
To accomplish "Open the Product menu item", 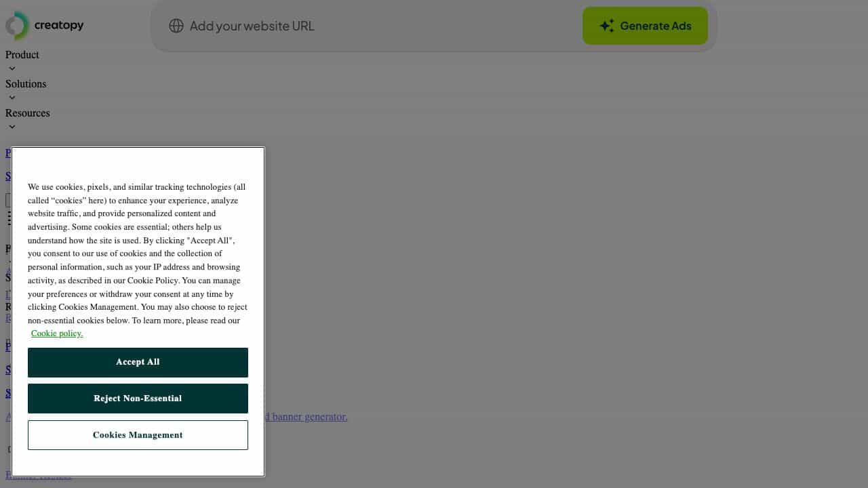I will pyautogui.click(x=22, y=55).
